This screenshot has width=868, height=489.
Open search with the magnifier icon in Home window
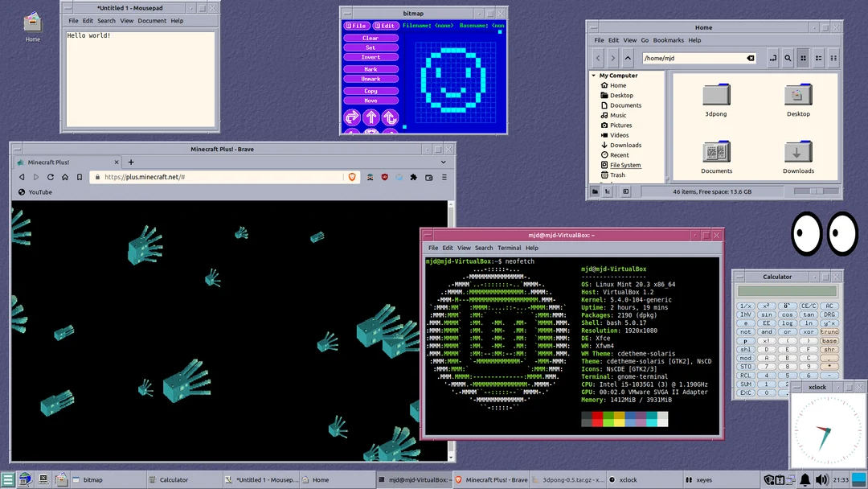coord(788,58)
